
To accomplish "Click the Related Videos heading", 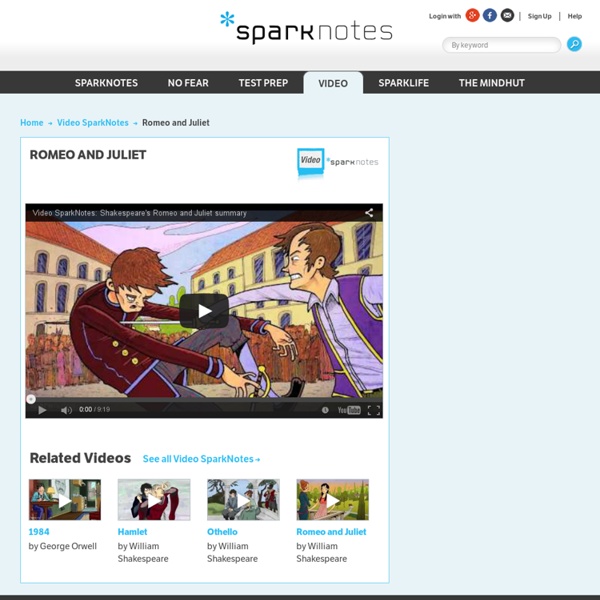I will coord(80,458).
